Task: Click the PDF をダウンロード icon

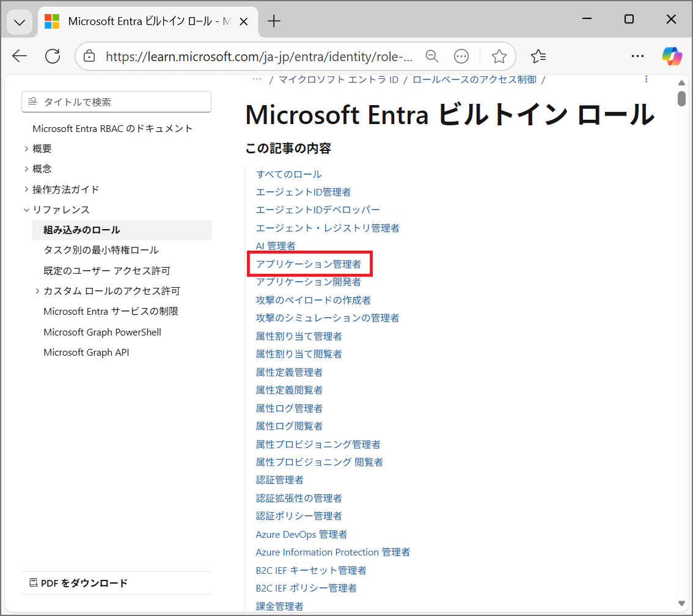Action: [x=33, y=582]
